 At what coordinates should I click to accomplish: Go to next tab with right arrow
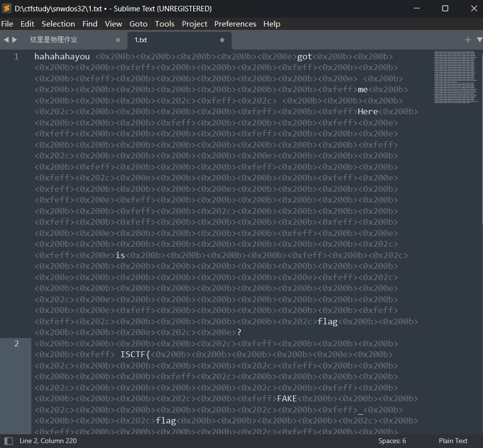click(x=15, y=39)
